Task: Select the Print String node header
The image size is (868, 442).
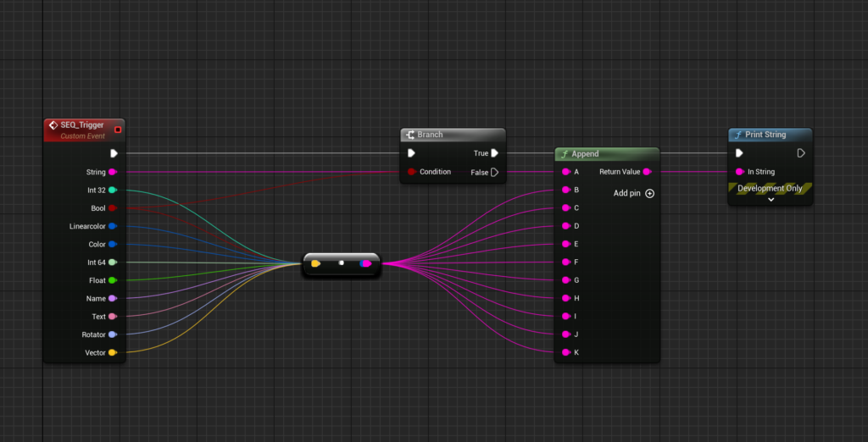Action: (x=770, y=135)
